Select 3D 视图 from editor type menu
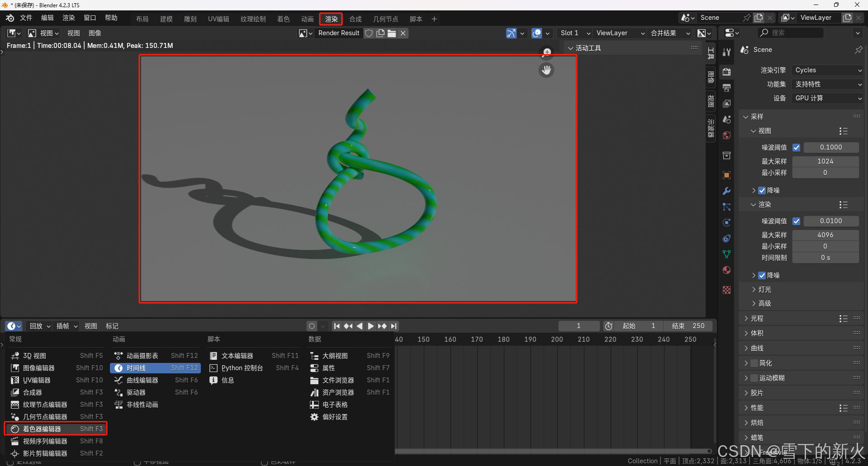Image resolution: width=868 pixels, height=466 pixels. tap(56, 356)
